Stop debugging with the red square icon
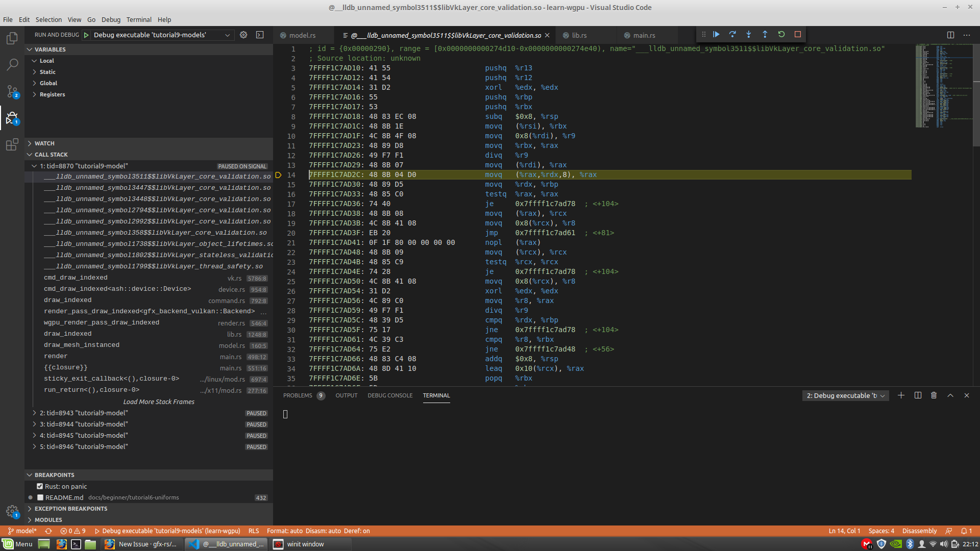The width and height of the screenshot is (980, 551). [798, 34]
